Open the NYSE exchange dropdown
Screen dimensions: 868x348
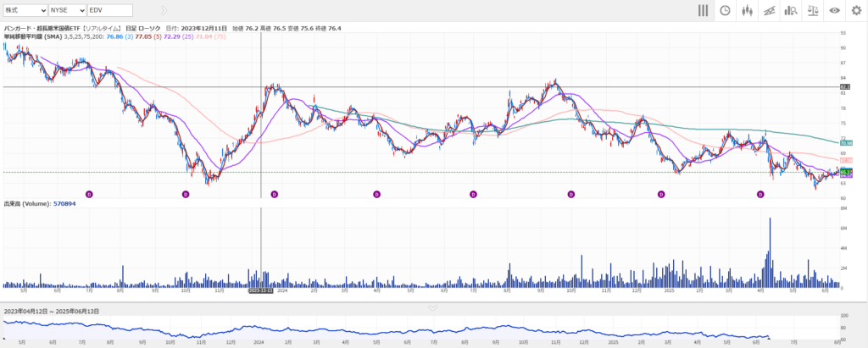click(67, 10)
